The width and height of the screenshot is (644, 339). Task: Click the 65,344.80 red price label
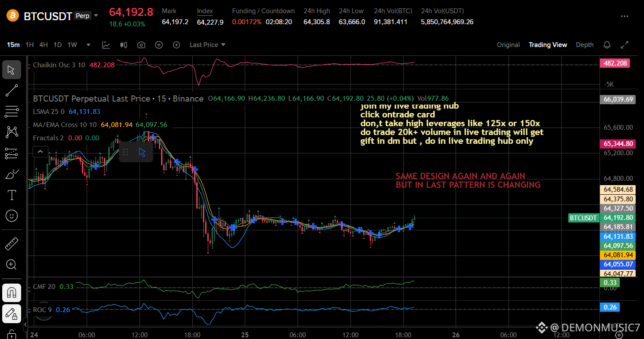(618, 144)
